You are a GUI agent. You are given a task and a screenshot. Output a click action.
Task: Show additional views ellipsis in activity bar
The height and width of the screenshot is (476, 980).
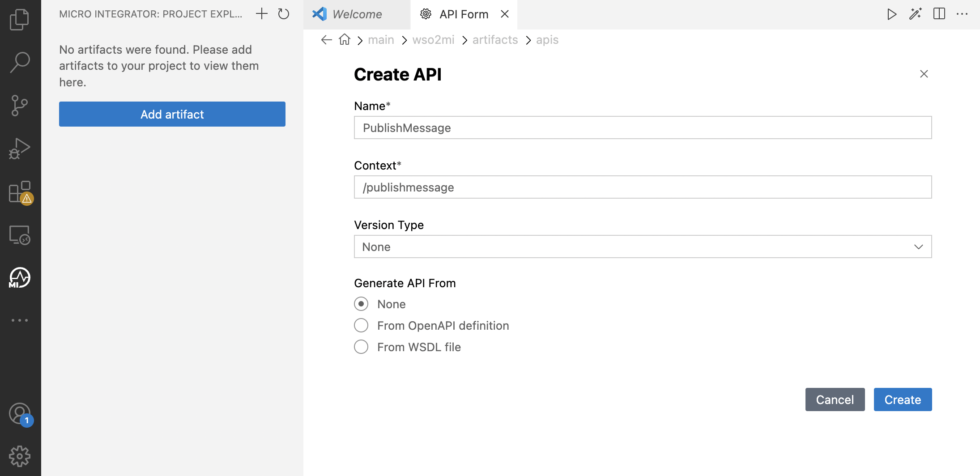click(x=20, y=320)
